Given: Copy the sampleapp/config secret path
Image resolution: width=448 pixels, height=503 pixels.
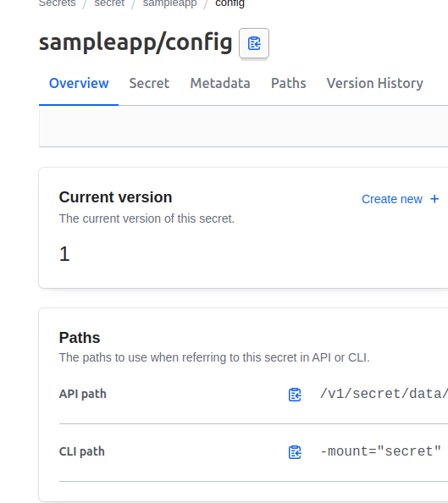Looking at the screenshot, I should click(x=254, y=43).
